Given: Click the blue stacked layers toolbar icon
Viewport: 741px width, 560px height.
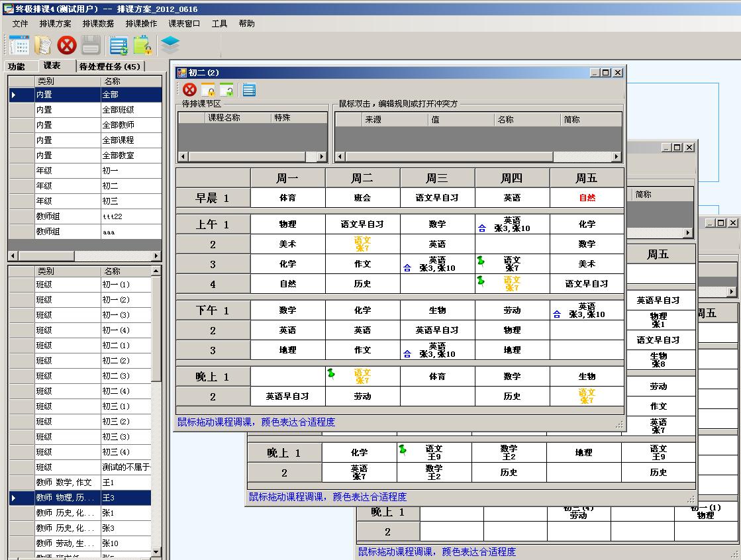Looking at the screenshot, I should tap(170, 45).
